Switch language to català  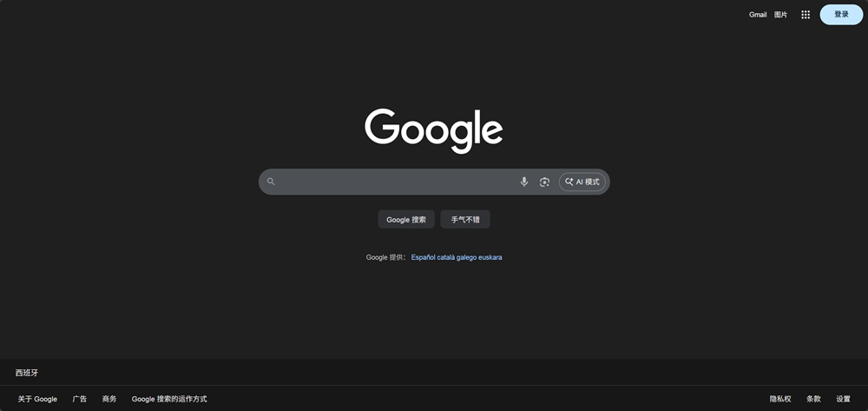445,257
